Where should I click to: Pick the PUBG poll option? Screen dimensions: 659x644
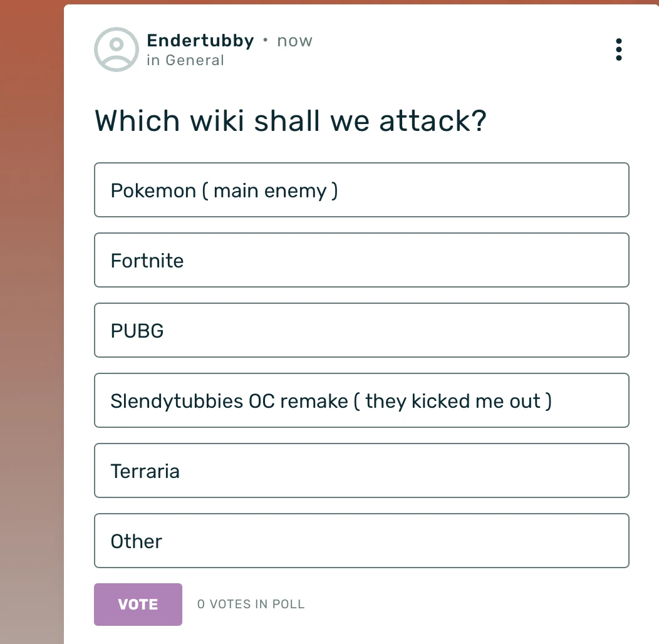361,330
